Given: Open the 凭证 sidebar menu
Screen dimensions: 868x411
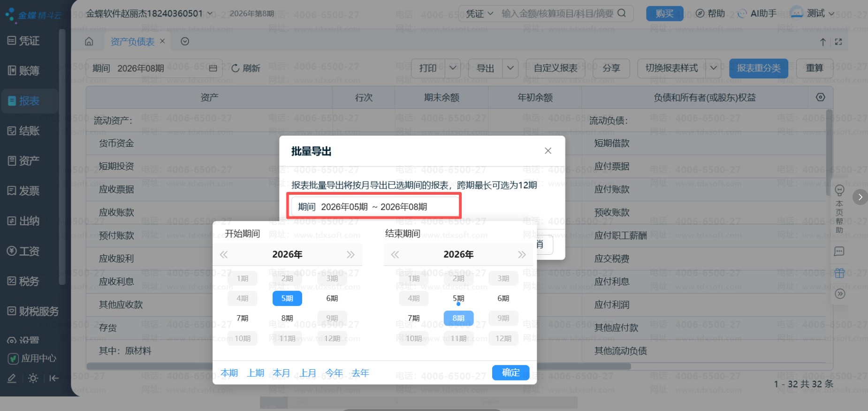Looking at the screenshot, I should click(30, 41).
